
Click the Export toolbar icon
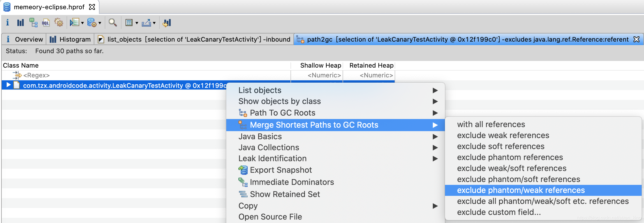(x=146, y=23)
